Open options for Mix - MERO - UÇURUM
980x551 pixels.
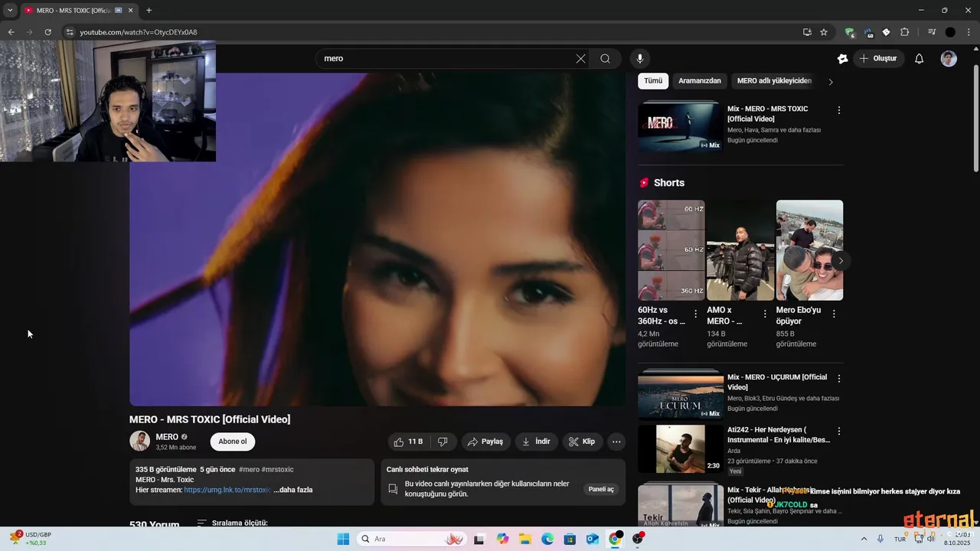[838, 379]
